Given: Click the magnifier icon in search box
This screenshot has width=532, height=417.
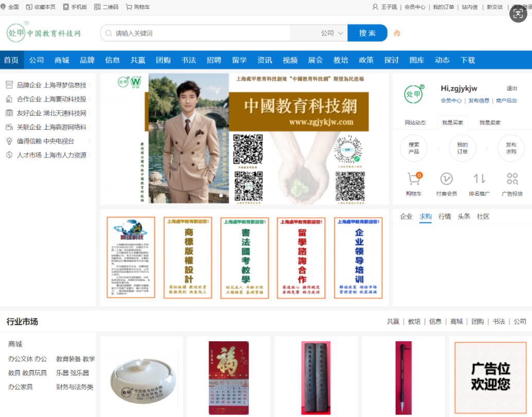Looking at the screenshot, I should [109, 33].
